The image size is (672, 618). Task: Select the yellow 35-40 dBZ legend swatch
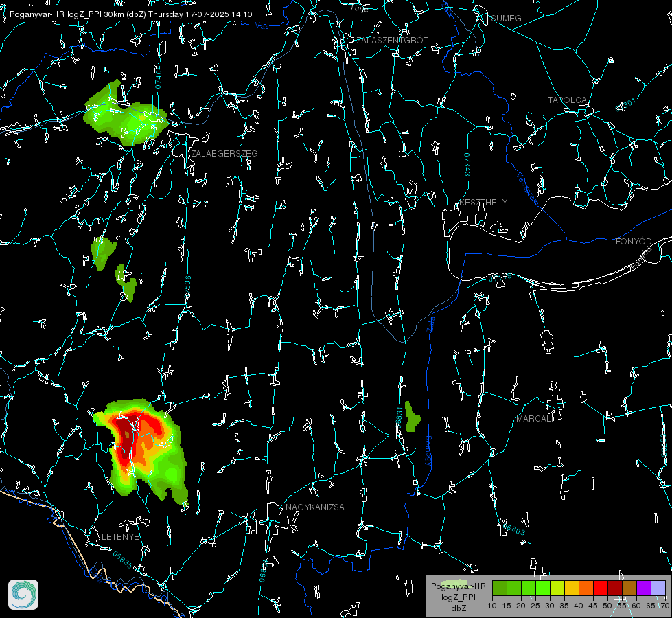click(x=572, y=588)
